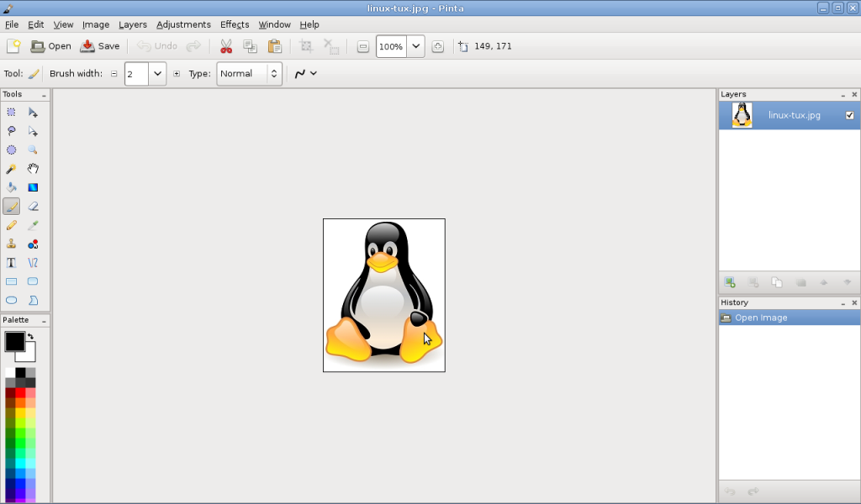
Task: Click the Copy icon in toolbar
Action: (x=251, y=46)
